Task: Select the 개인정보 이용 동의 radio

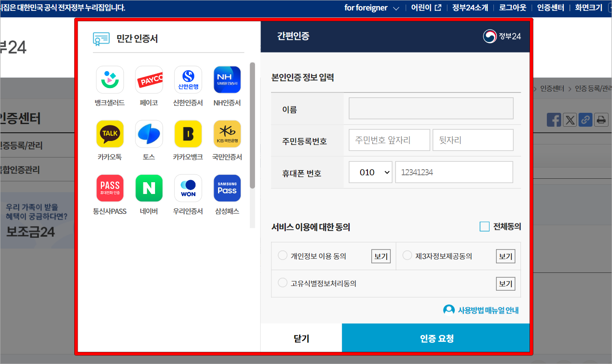Action: 282,255
